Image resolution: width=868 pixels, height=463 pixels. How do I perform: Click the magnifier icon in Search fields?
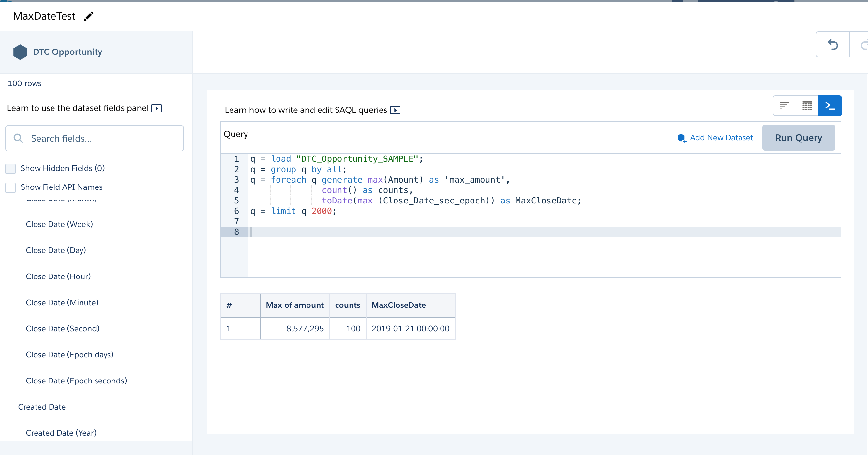[18, 138]
